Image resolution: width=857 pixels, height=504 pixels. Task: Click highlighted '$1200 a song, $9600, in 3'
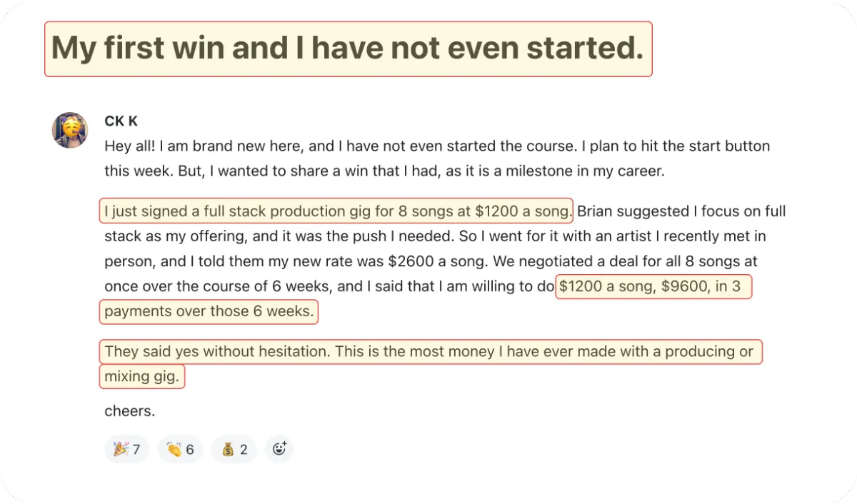coord(653,287)
